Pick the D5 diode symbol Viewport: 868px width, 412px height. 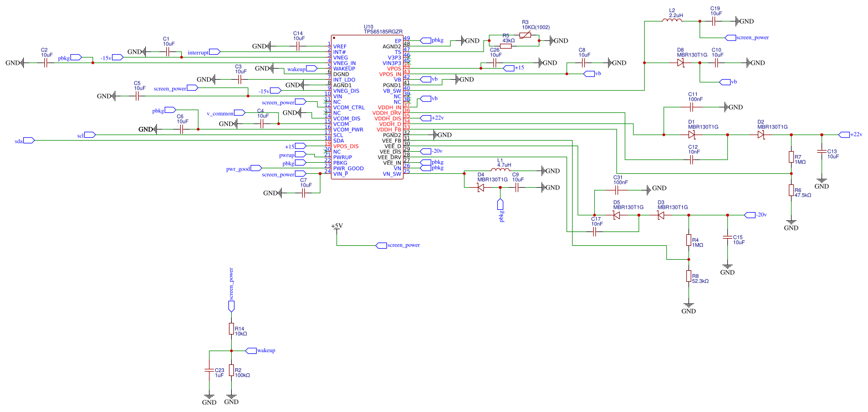[x=616, y=215]
